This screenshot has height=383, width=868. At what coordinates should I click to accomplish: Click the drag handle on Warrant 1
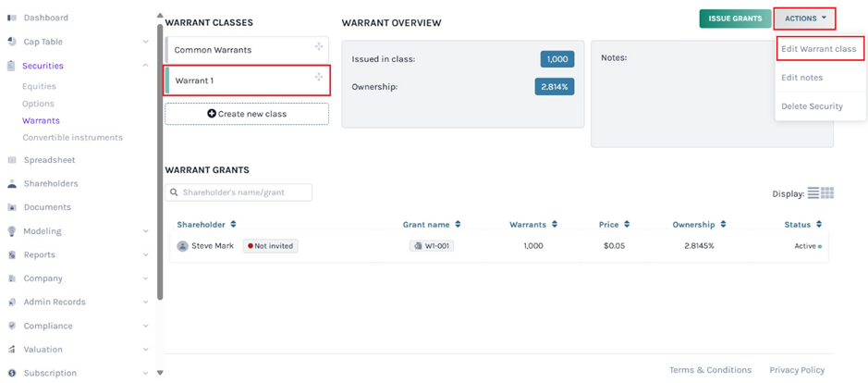click(x=319, y=79)
